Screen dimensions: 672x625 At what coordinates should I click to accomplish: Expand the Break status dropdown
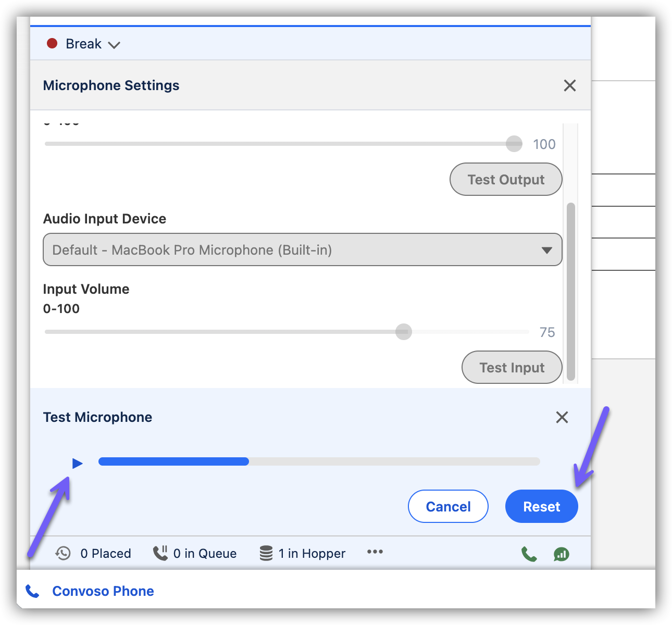pyautogui.click(x=114, y=45)
